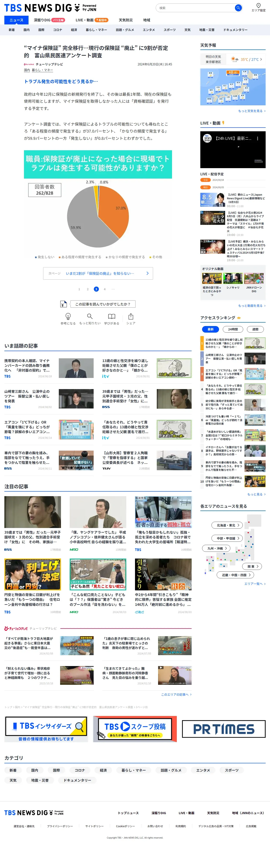Go to article page 2
270x868 pixels.
point(88,289)
